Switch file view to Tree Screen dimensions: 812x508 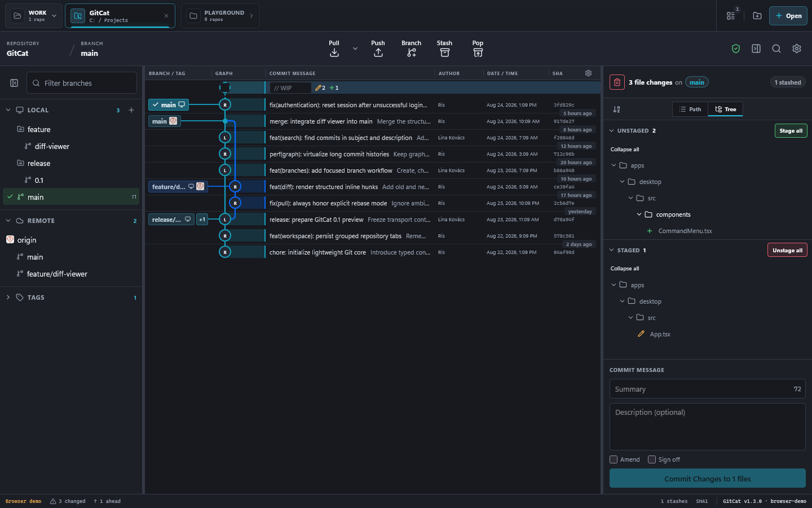[725, 110]
